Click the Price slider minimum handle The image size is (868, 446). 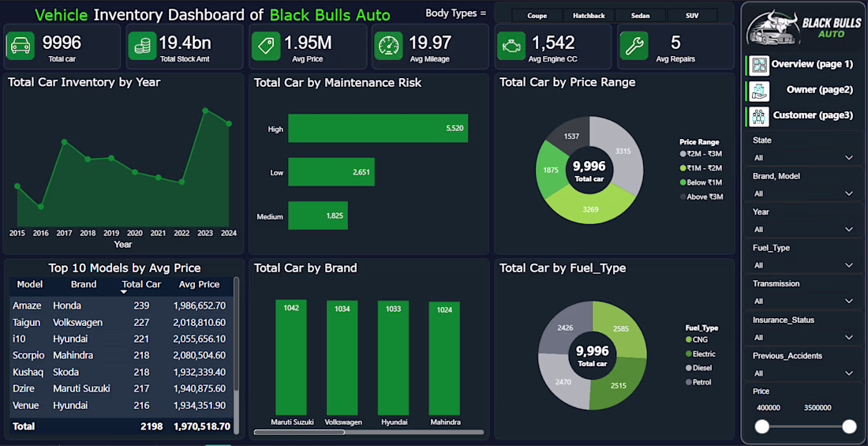(762, 426)
